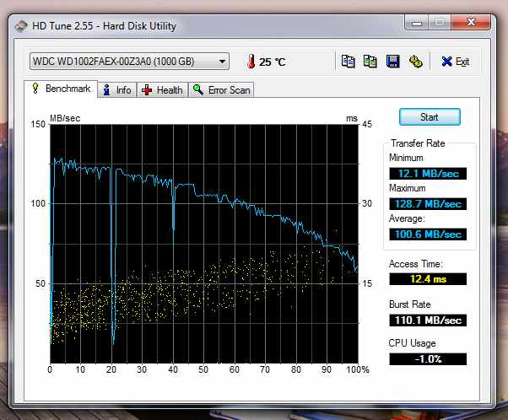Minimize the HD Tune window

[417, 22]
